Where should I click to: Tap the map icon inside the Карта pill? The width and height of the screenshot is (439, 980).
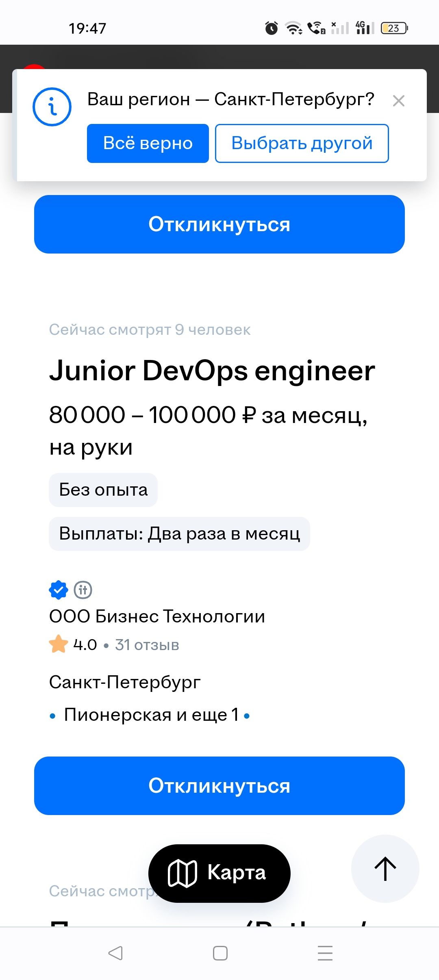pyautogui.click(x=183, y=874)
